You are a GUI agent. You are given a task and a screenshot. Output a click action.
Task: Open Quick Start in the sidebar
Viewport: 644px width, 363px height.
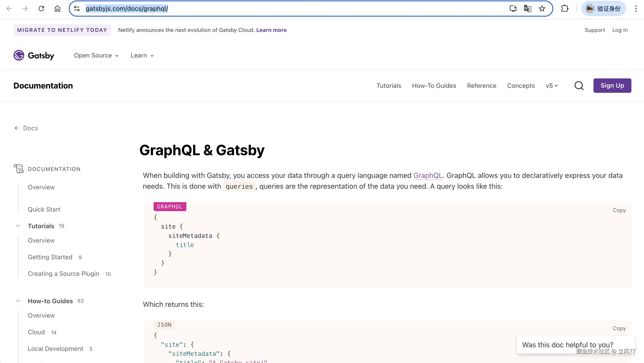[44, 209]
